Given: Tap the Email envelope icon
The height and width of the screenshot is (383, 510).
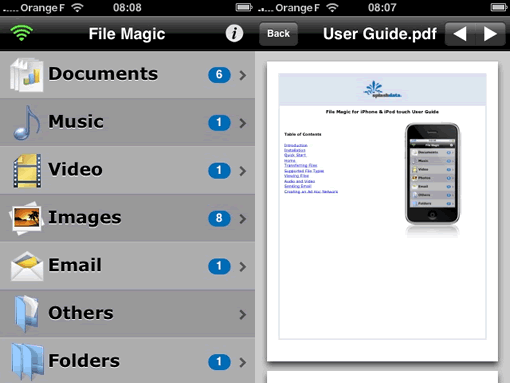Looking at the screenshot, I should click(27, 266).
